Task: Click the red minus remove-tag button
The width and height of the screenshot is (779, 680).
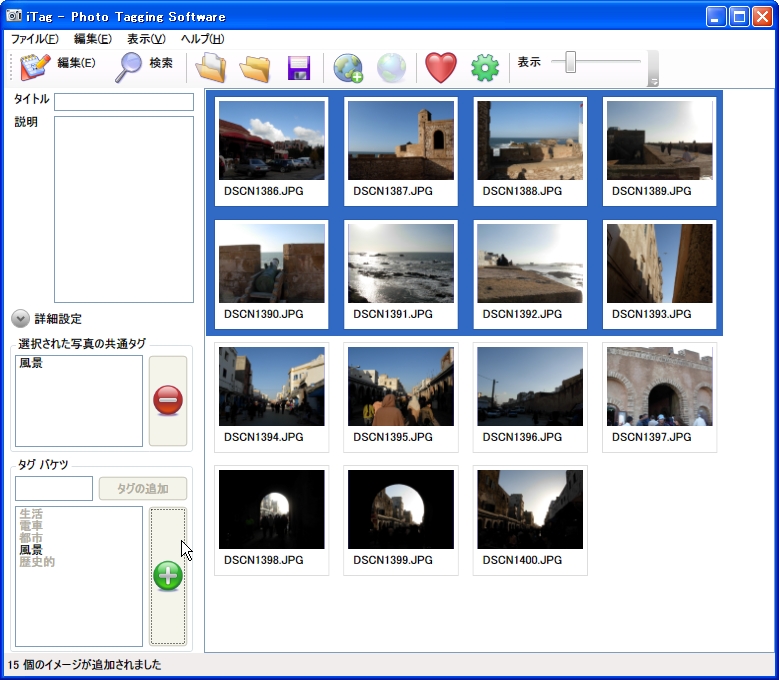Action: pos(168,400)
